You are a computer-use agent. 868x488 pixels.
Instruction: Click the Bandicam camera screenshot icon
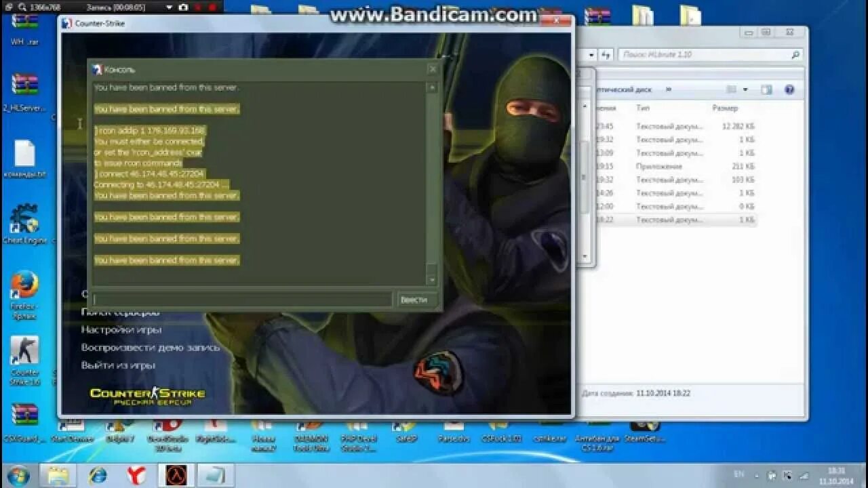183,7
